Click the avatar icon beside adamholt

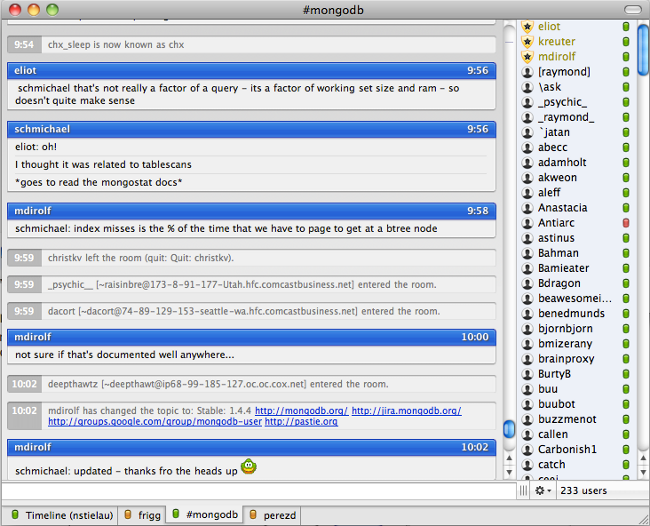527,162
